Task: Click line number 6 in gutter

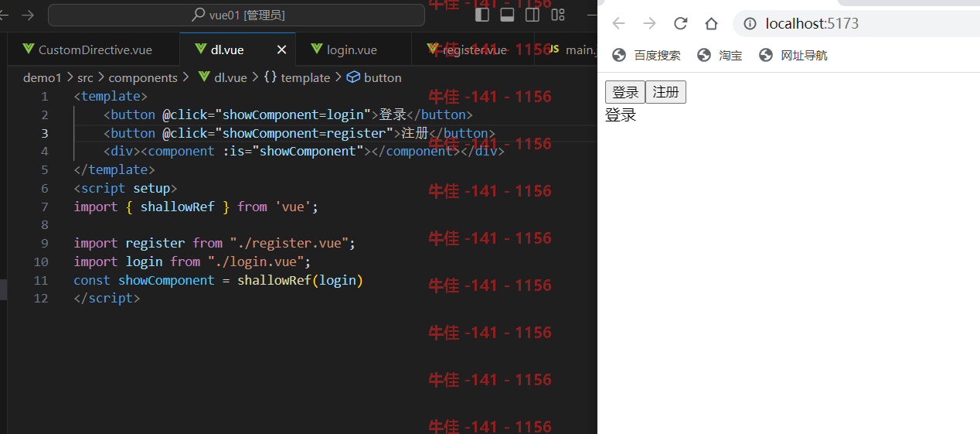Action: click(44, 188)
